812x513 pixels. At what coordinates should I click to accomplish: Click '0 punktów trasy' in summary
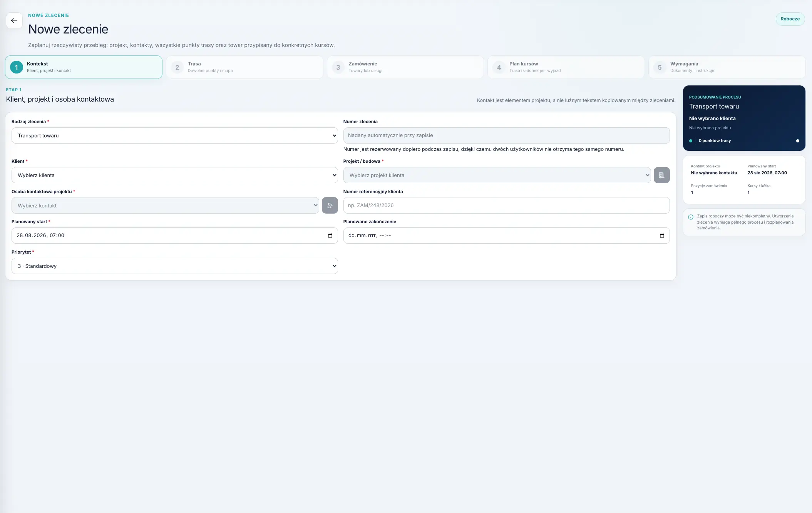click(x=715, y=140)
